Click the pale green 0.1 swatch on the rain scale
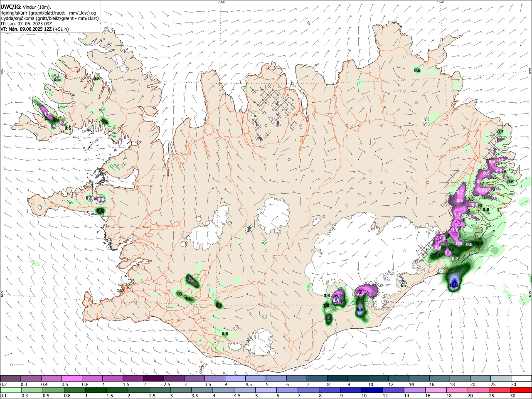This screenshot has height=399, width=532. coord(11,390)
